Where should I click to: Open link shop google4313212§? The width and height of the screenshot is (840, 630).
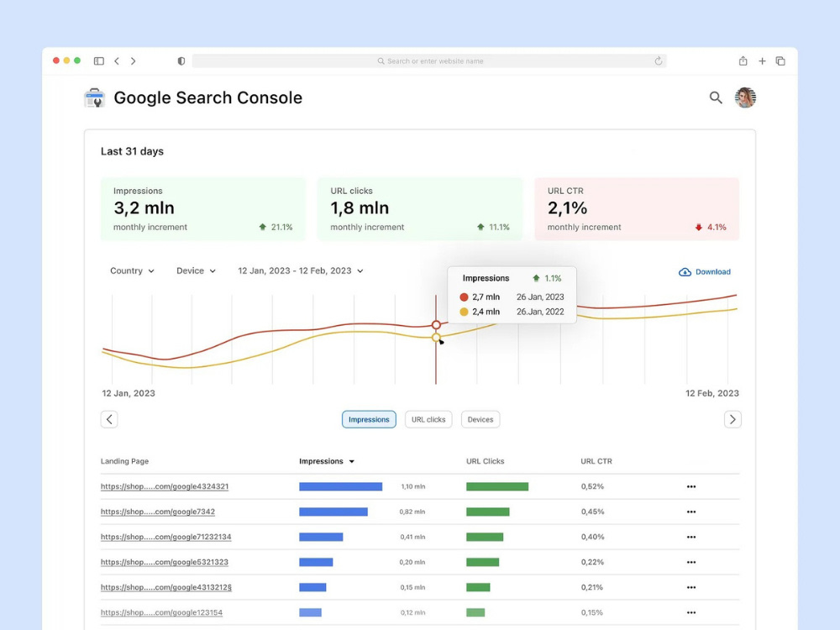166,587
